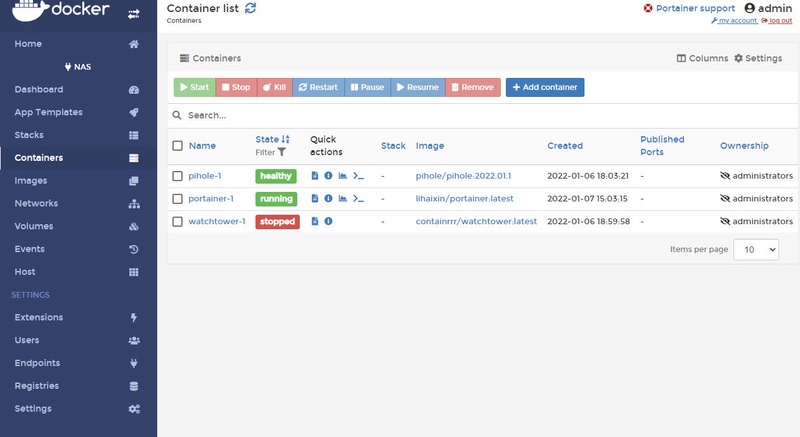Go to Containers in the sidebar

point(79,158)
